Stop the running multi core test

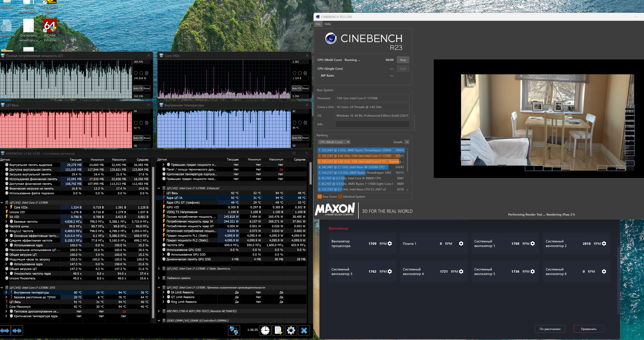tap(402, 60)
